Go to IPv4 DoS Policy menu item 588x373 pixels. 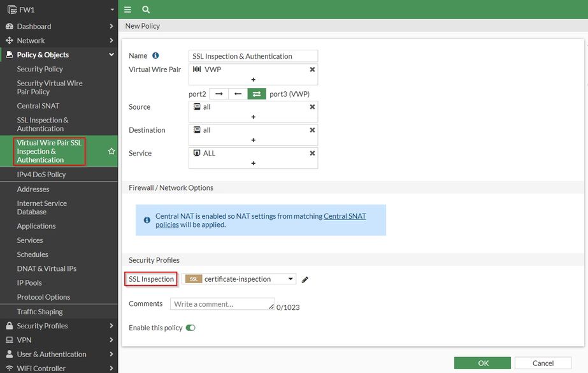(41, 175)
